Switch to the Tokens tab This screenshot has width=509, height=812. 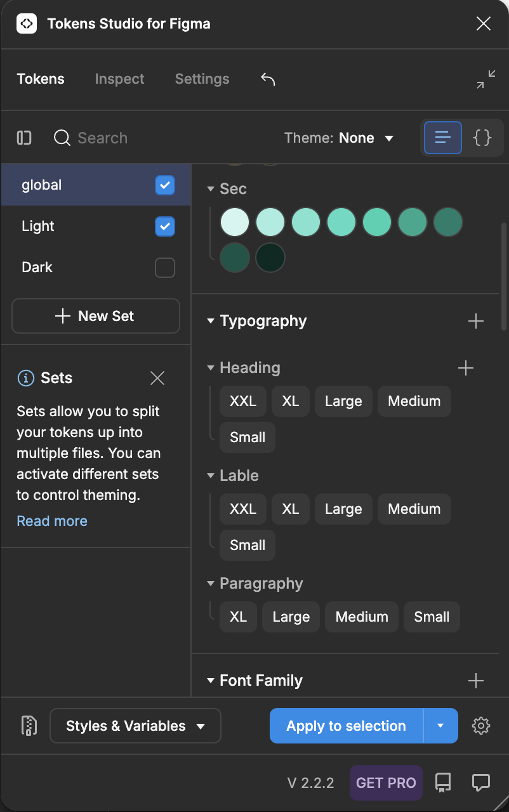click(x=41, y=79)
